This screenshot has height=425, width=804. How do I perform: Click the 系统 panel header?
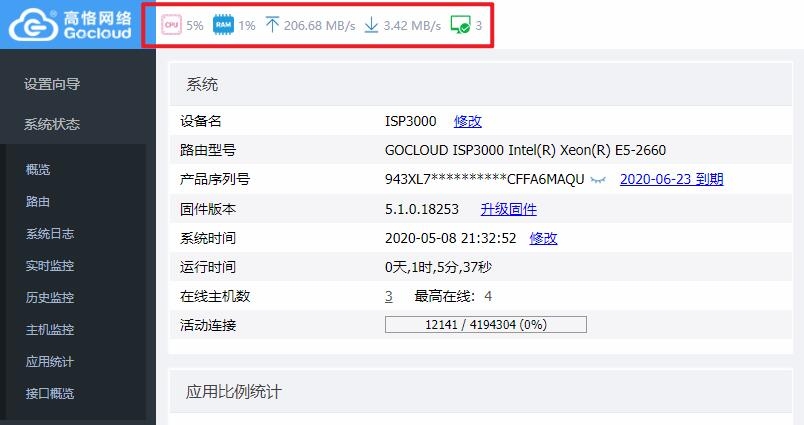click(x=480, y=84)
